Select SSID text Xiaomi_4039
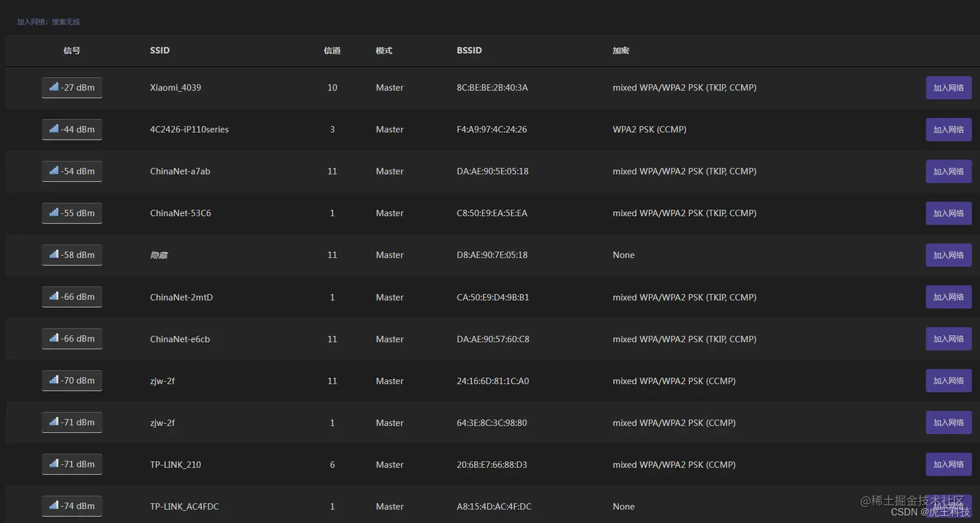This screenshot has height=523, width=980. point(176,87)
